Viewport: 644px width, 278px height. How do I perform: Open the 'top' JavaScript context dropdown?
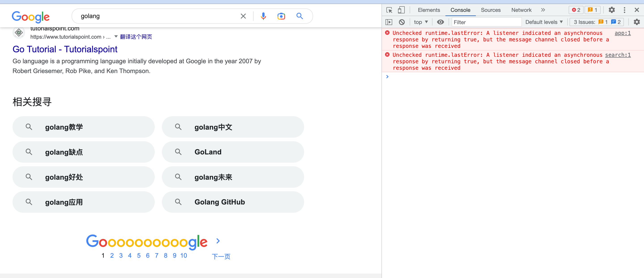coord(421,22)
